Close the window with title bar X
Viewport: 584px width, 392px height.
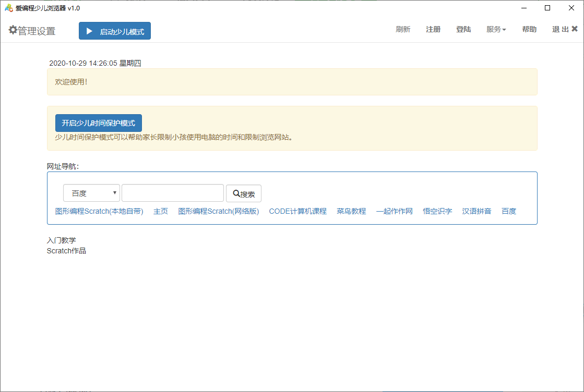click(x=571, y=8)
